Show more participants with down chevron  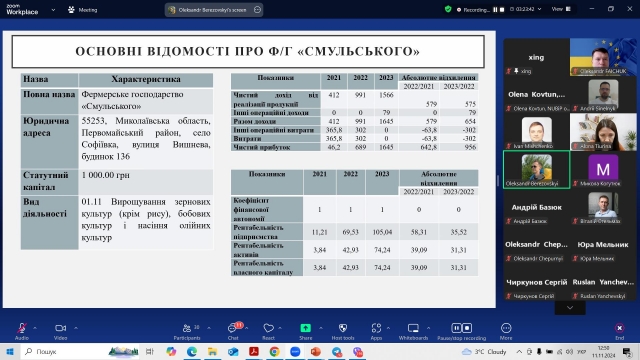pos(570,308)
